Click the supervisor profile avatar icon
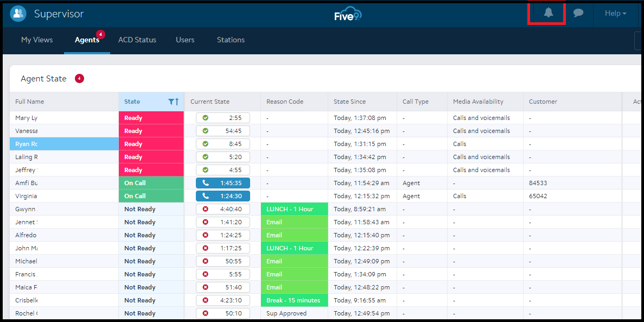Screen dimensions: 644x322 18,13
